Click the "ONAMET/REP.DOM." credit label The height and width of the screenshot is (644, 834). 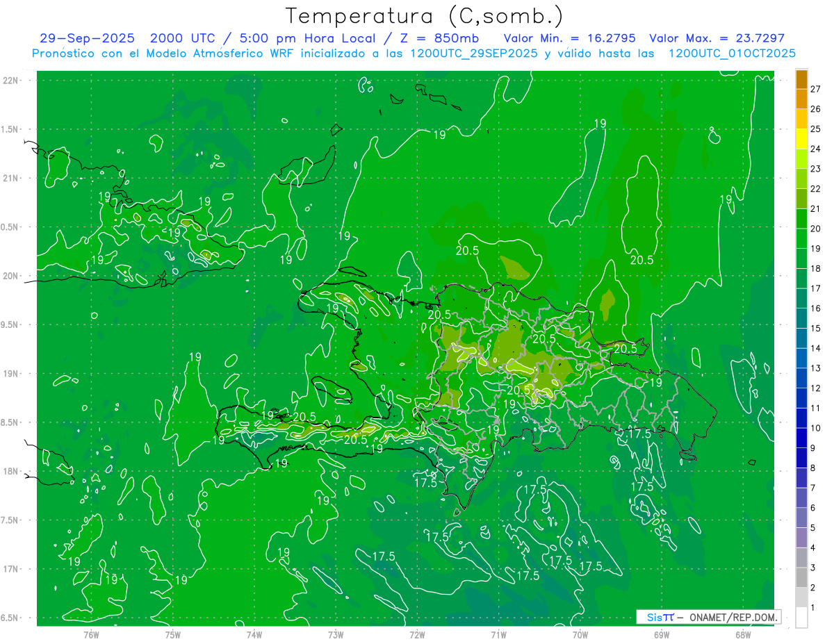733,617
